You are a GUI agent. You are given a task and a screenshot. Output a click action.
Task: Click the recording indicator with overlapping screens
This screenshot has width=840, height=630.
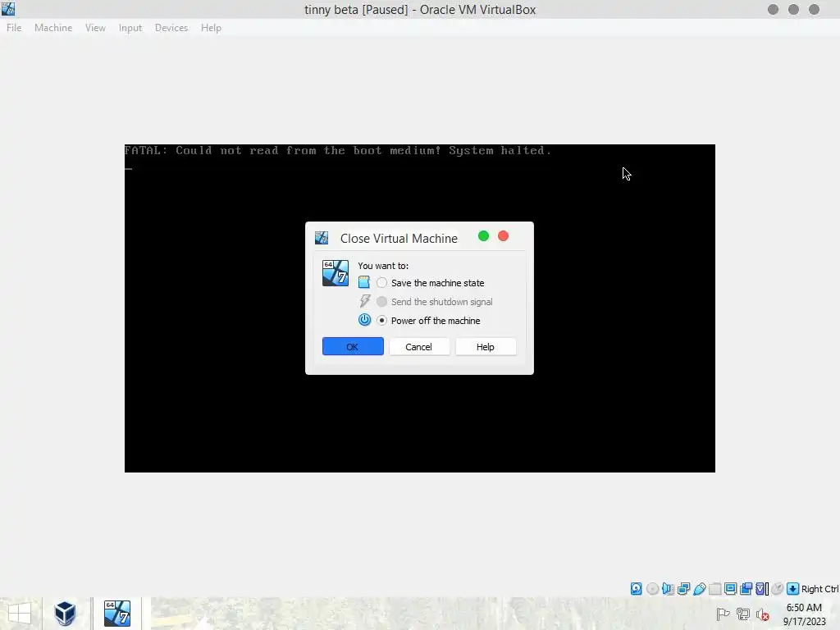pos(746,589)
